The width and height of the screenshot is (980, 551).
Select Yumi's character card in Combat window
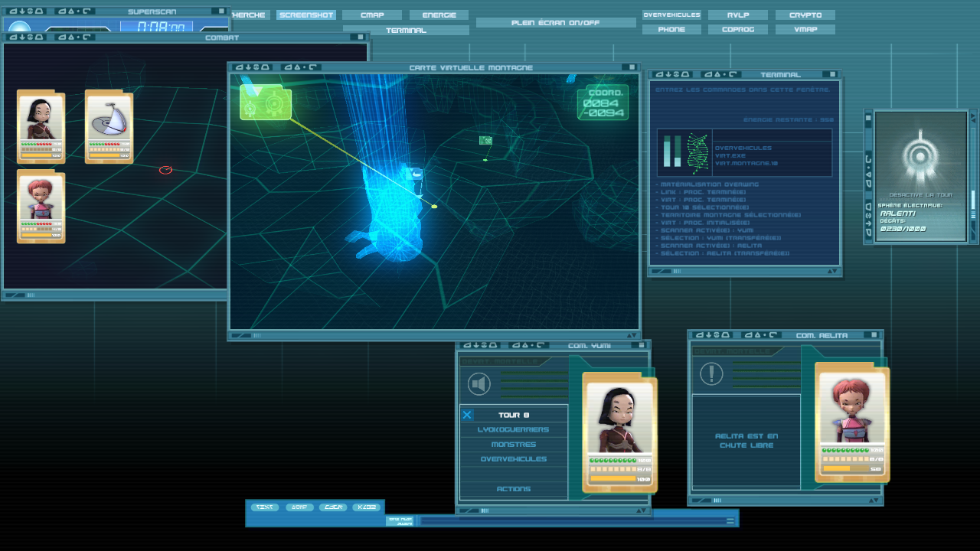[41, 127]
